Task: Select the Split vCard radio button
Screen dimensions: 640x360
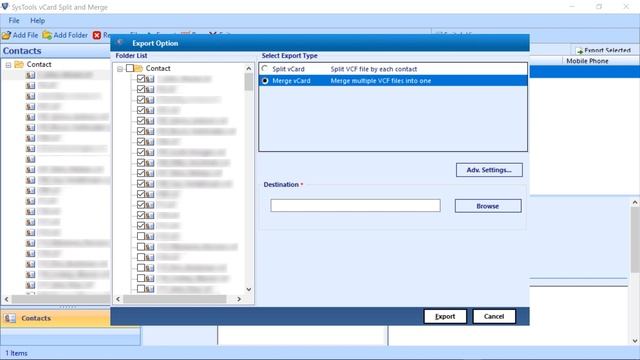Action: click(265, 69)
